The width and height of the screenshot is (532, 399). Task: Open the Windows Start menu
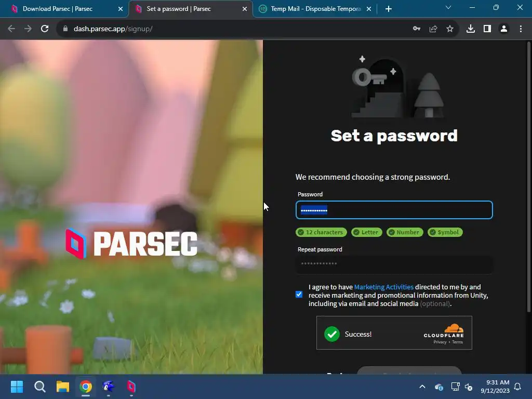[17, 387]
